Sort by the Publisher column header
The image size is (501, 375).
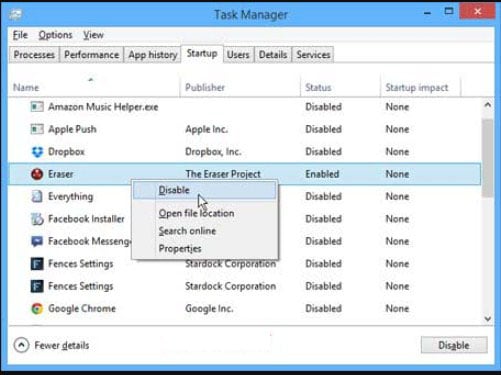click(x=240, y=87)
